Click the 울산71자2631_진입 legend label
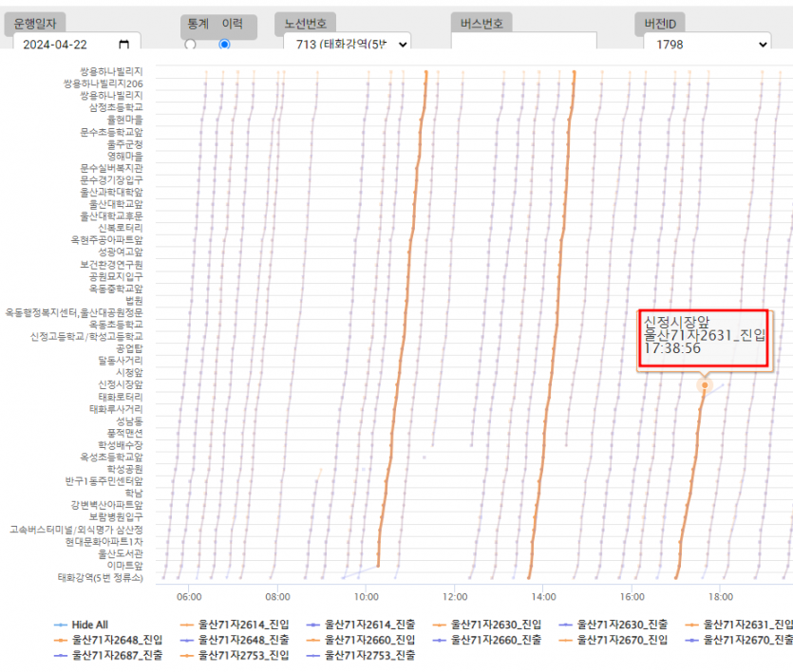 (x=746, y=625)
